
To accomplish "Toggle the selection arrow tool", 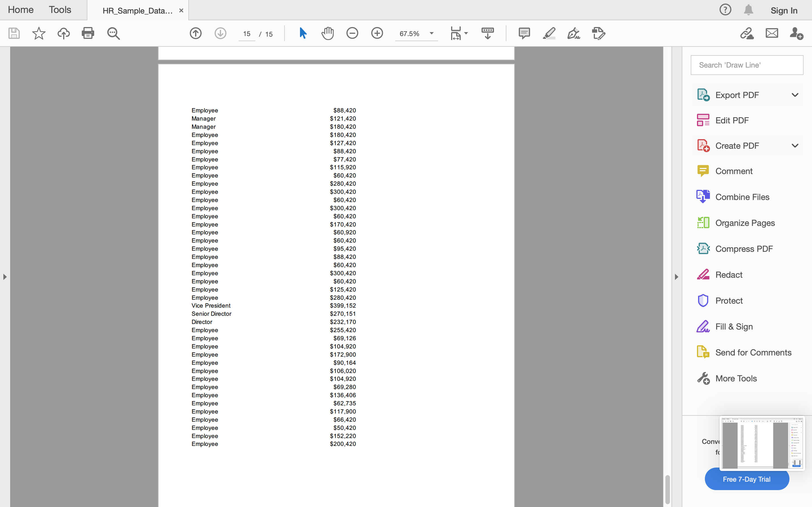I will coord(302,33).
